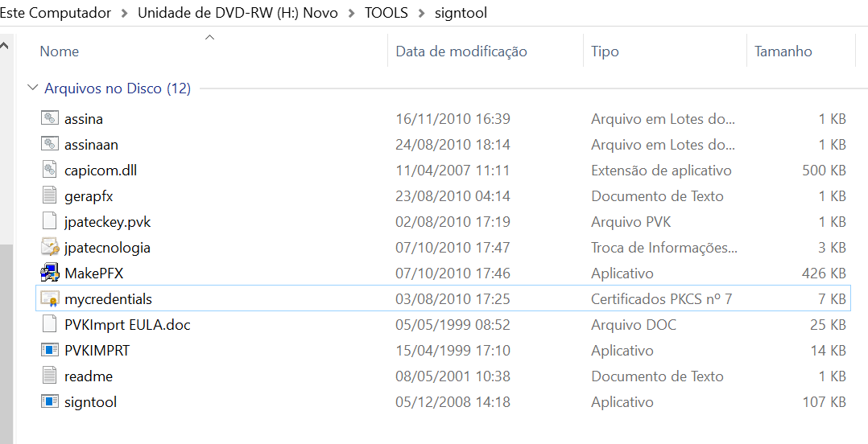
Task: Click the MakePFX application icon
Action: click(50, 273)
